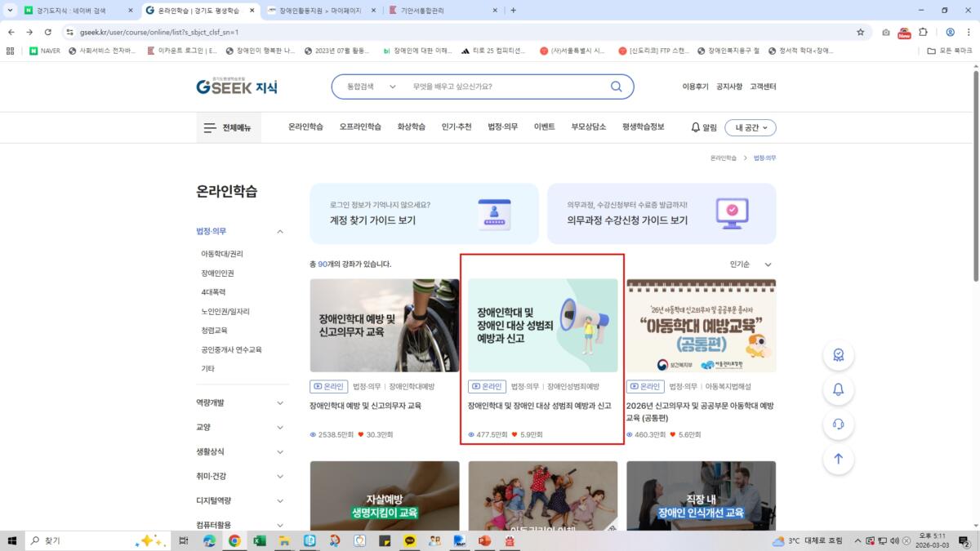
Task: Click the certificate badge floating icon
Action: (x=838, y=355)
